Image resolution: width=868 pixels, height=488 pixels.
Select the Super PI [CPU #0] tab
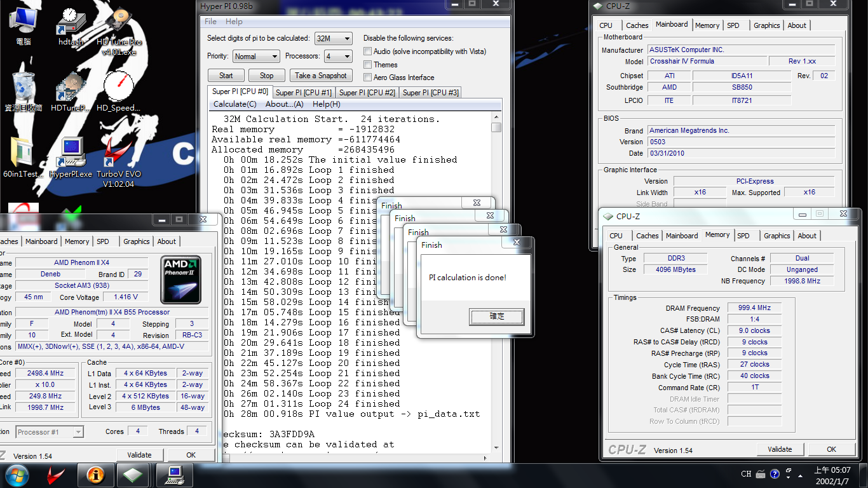tap(240, 91)
